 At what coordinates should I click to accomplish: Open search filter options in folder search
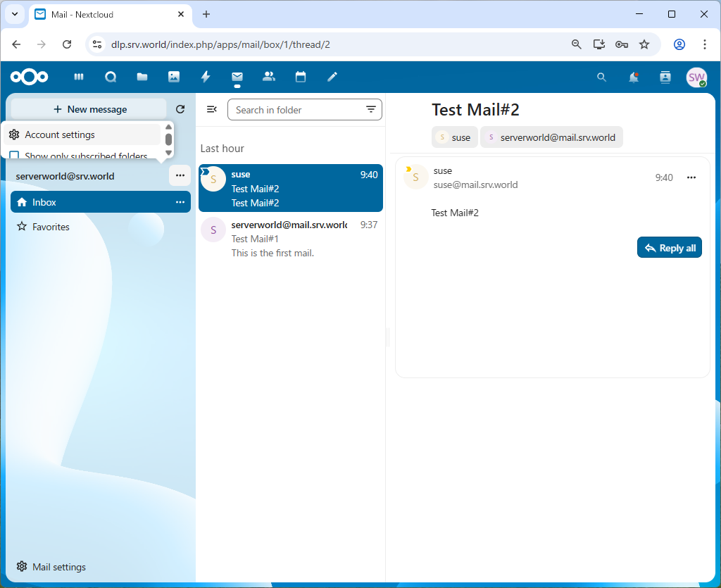coord(371,109)
